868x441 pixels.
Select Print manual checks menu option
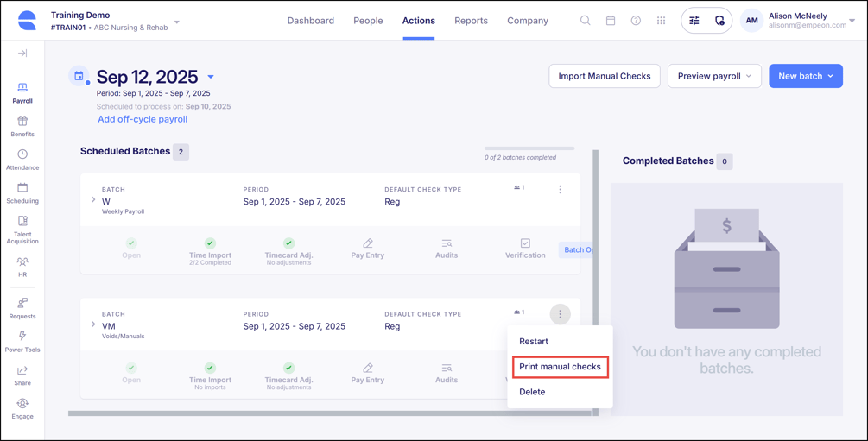560,367
